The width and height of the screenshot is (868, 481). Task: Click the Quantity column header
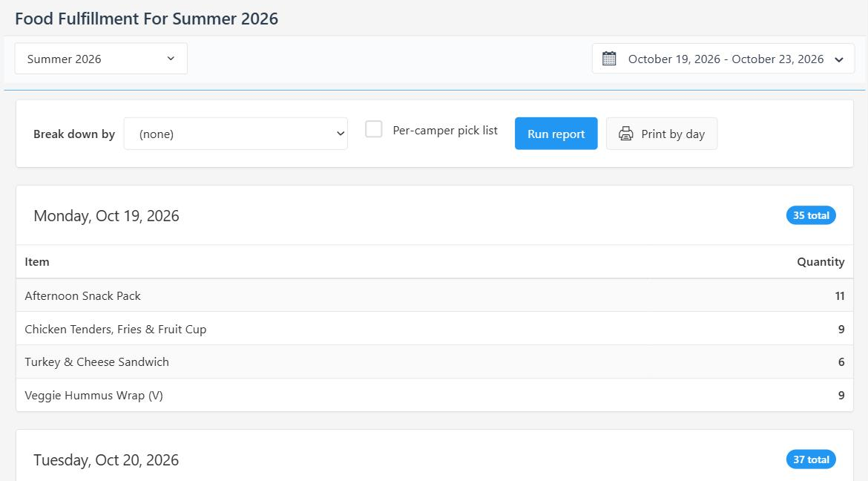(x=821, y=261)
